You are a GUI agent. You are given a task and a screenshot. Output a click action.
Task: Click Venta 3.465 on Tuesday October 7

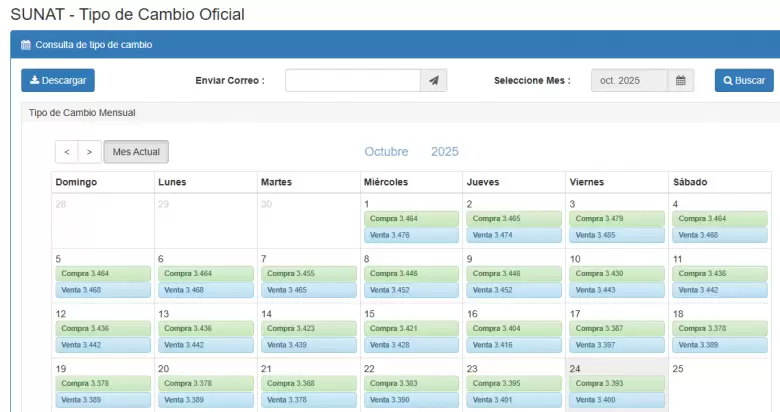pos(308,290)
